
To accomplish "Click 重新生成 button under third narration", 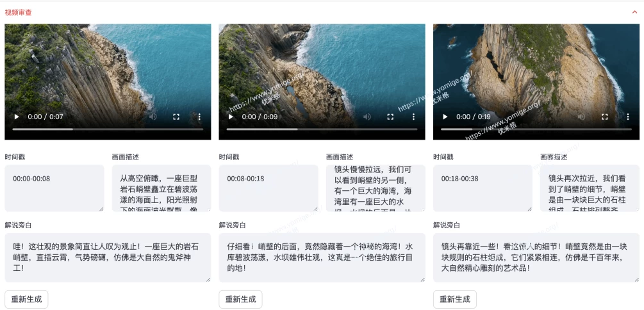I will coord(454,299).
